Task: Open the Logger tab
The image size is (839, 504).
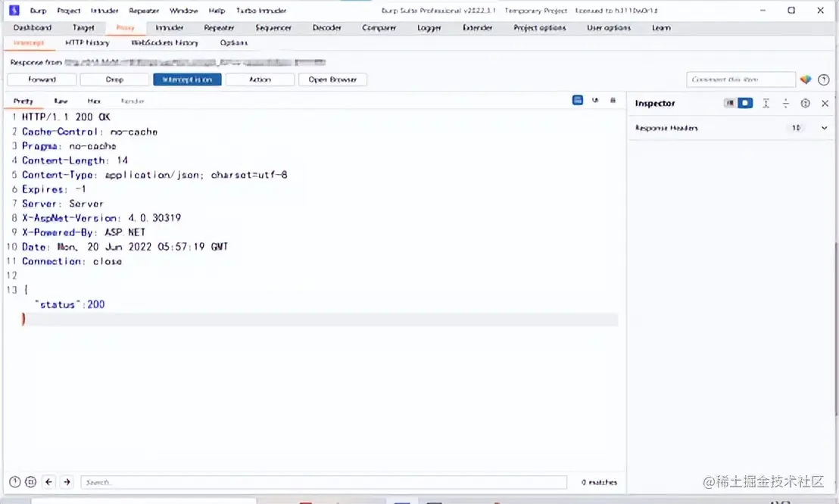Action: 429,28
